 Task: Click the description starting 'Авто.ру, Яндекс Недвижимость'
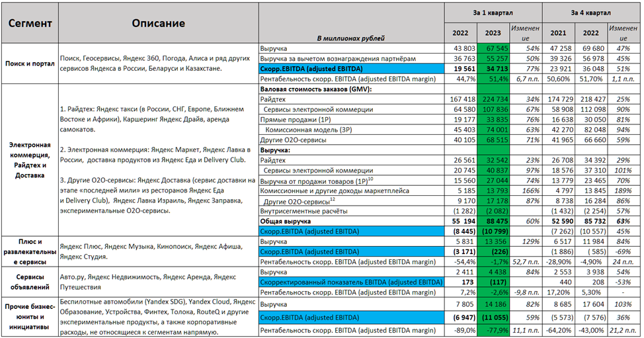pos(159,282)
